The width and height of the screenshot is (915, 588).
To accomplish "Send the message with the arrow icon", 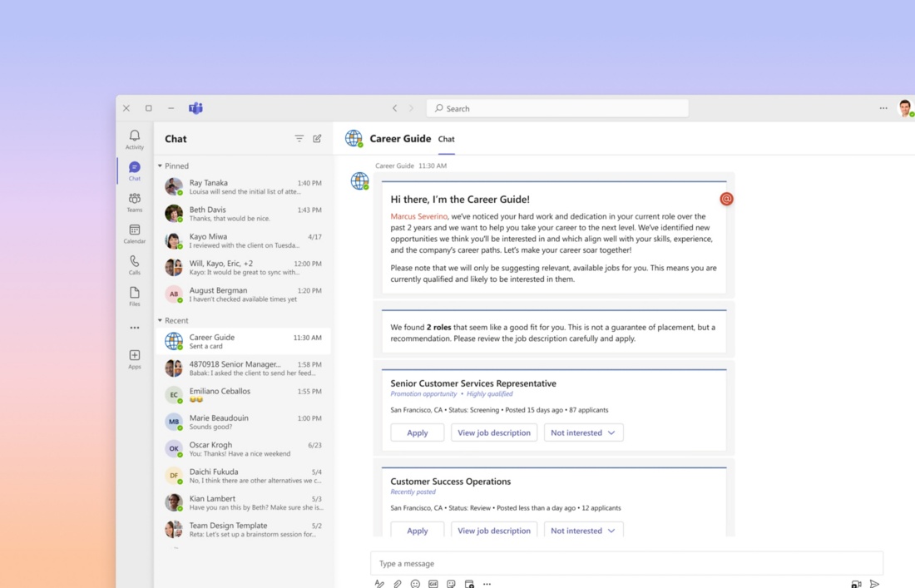I will pyautogui.click(x=874, y=583).
